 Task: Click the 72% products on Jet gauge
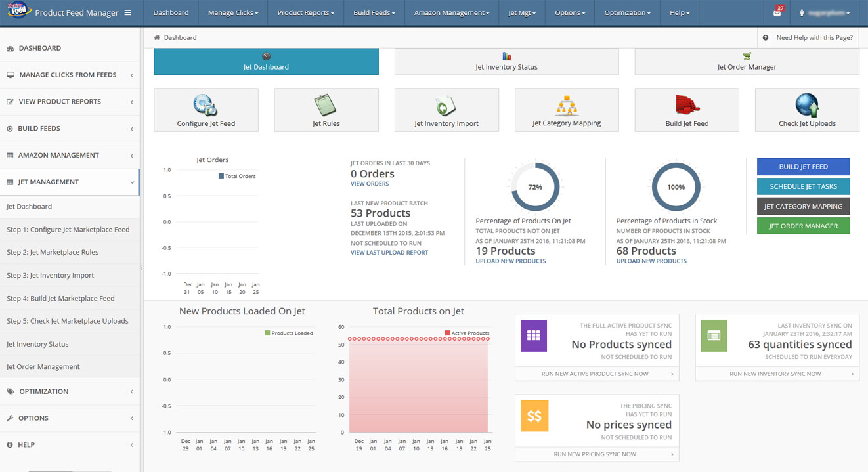click(x=535, y=186)
